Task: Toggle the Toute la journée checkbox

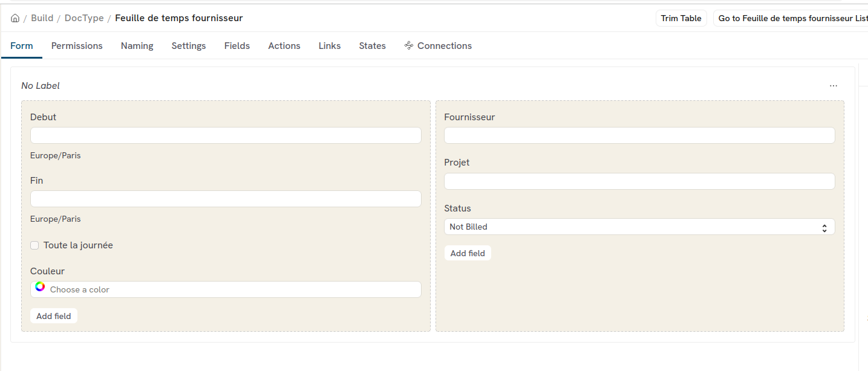Action: tap(35, 245)
